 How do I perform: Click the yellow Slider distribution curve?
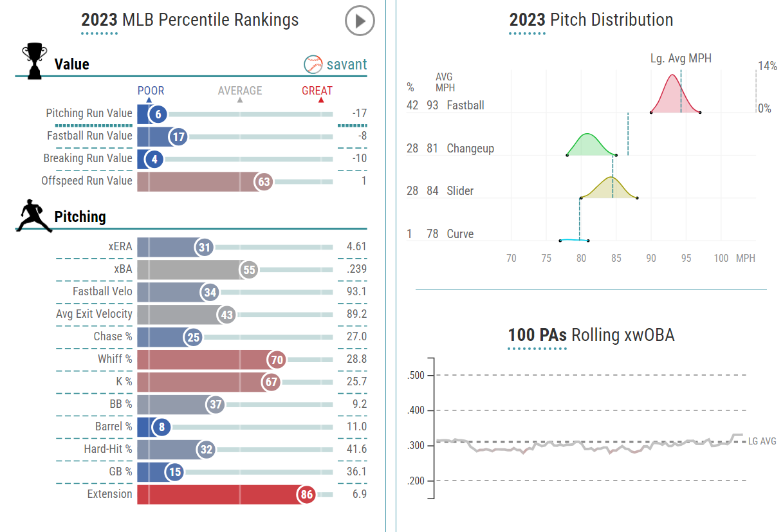point(610,188)
